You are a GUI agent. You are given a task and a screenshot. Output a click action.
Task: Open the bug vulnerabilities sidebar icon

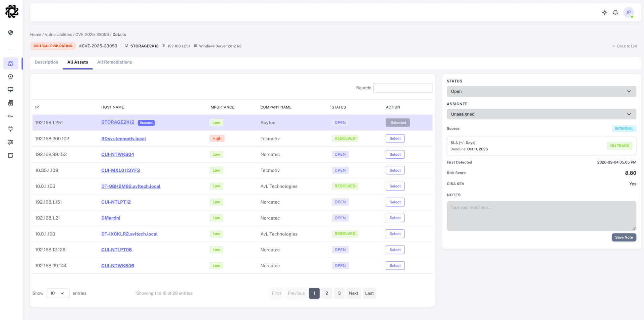click(11, 63)
